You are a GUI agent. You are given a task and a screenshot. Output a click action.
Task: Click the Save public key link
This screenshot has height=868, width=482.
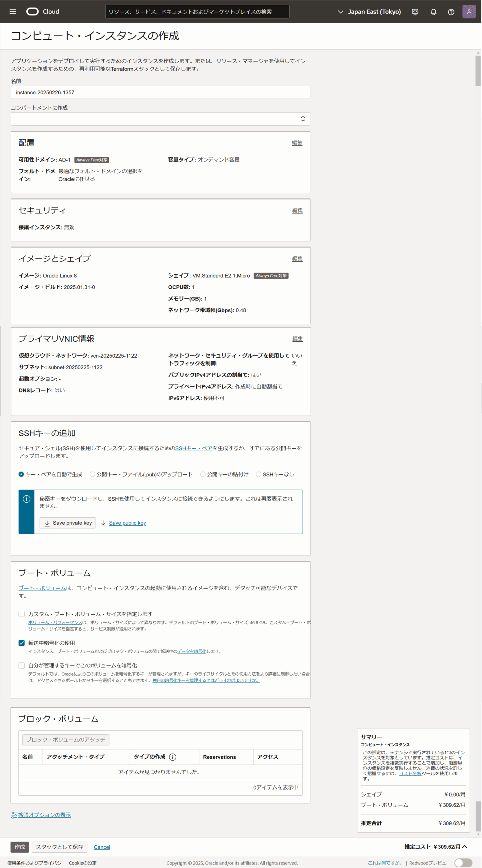127,523
